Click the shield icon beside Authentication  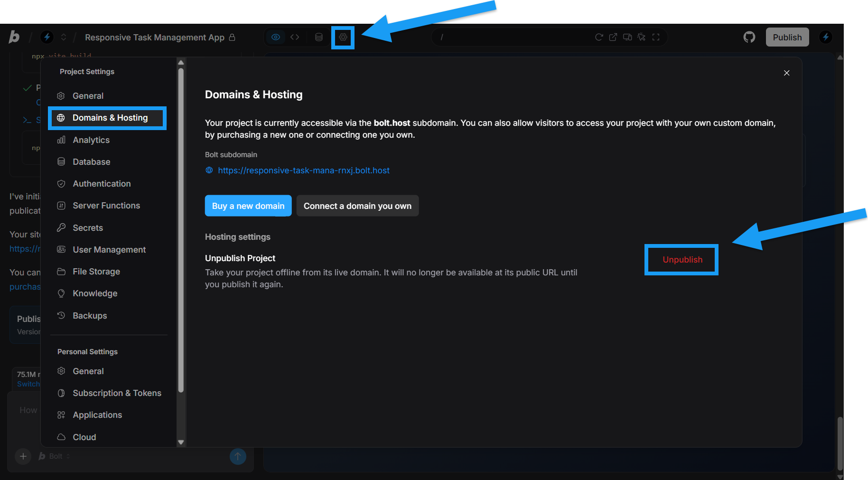pos(61,184)
